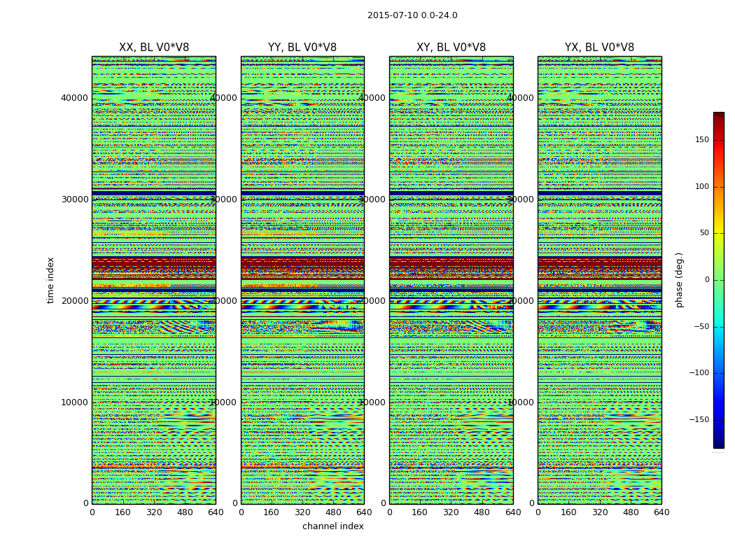Click the XY, BL V0*V8 subplot title
This screenshot has height=560, width=735.
coord(451,48)
